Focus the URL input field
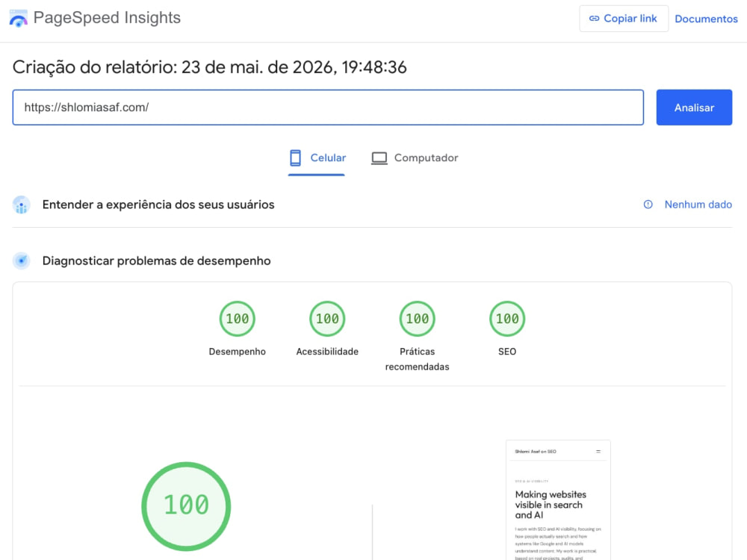Image resolution: width=747 pixels, height=560 pixels. pos(328,107)
